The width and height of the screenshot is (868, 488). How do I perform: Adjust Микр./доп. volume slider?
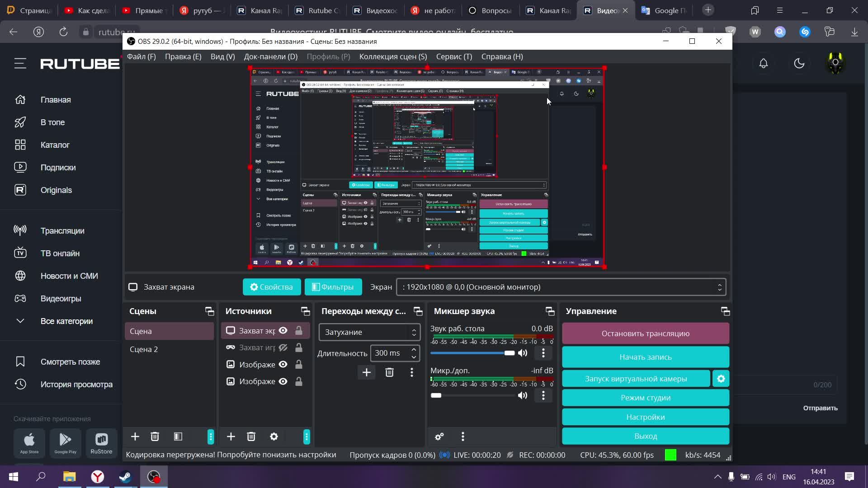coord(472,395)
